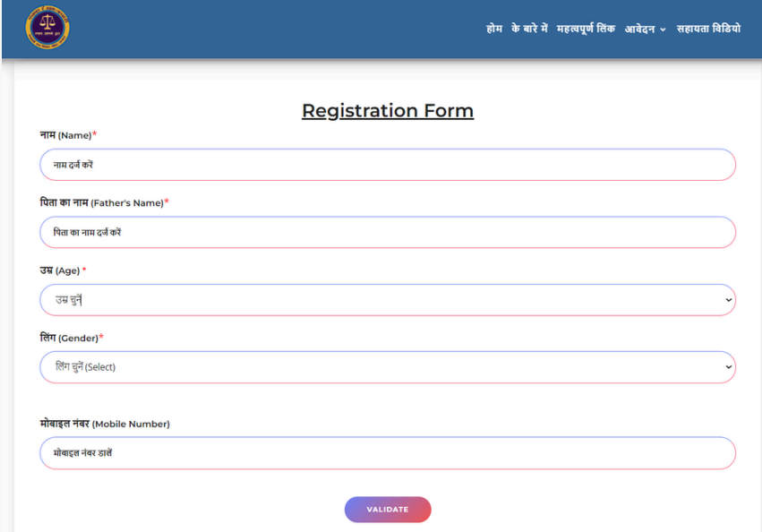
Task: Open the आवेदन navigation menu
Action: pos(639,29)
